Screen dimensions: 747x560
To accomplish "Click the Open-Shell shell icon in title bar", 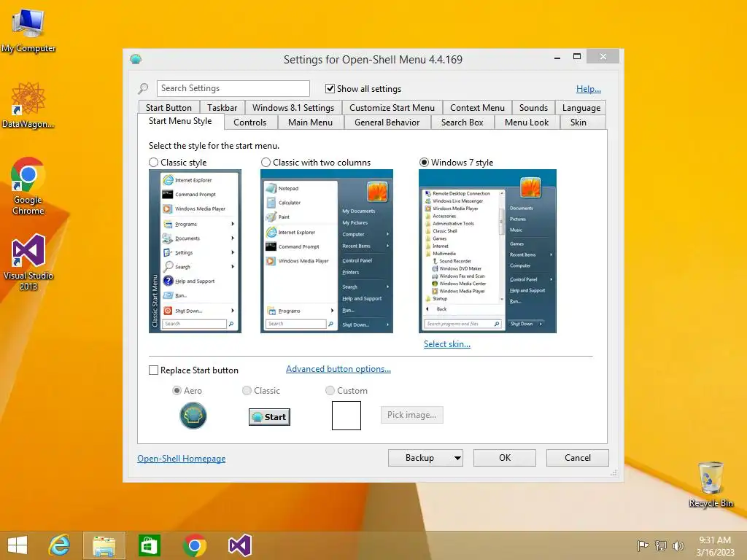I will [x=136, y=59].
